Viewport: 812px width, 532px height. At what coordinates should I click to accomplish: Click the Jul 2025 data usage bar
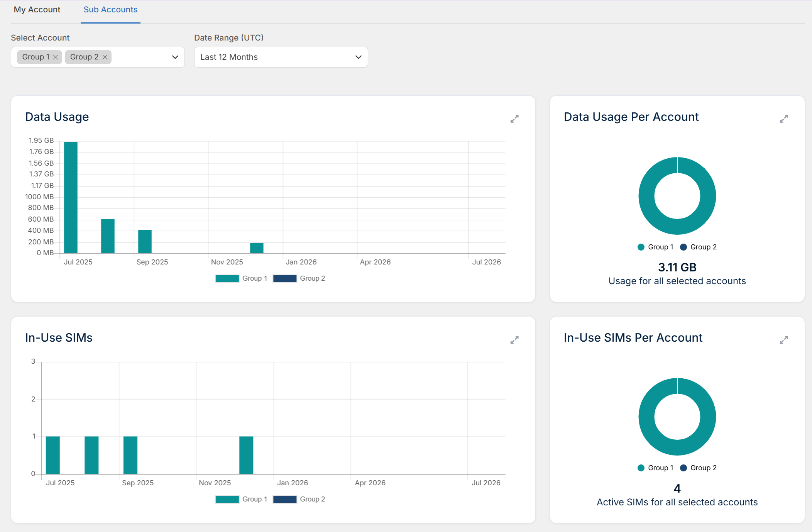tap(71, 198)
